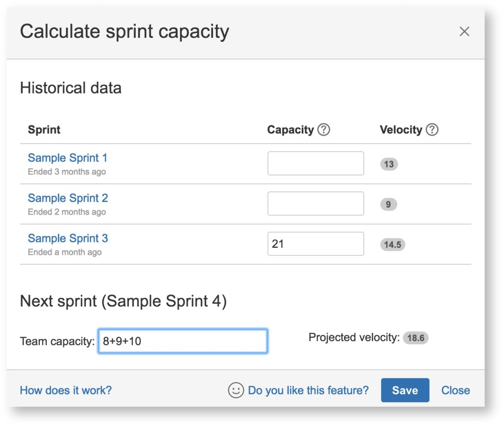The width and height of the screenshot is (504, 426).
Task: Click the velocity badge showing 9
Action: pyautogui.click(x=388, y=204)
